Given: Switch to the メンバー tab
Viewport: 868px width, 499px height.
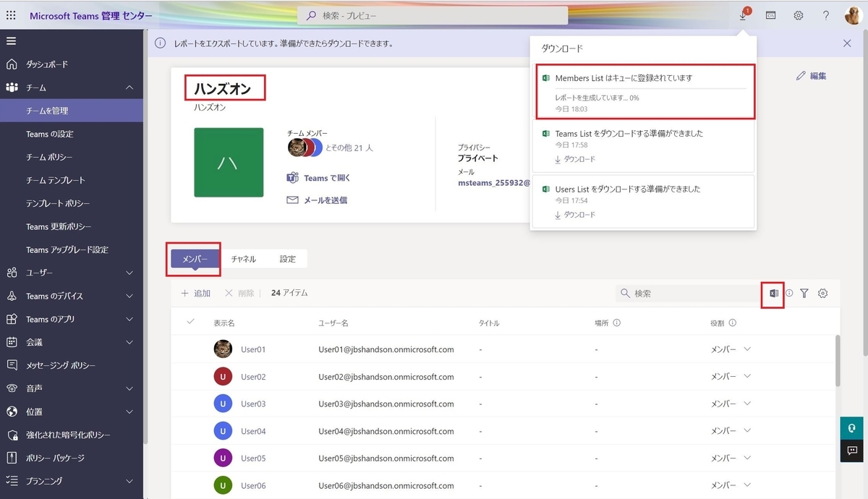Looking at the screenshot, I should click(195, 259).
